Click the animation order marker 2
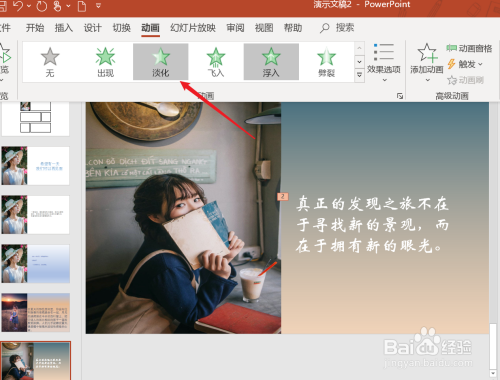The width and height of the screenshot is (500, 380). pyautogui.click(x=283, y=196)
